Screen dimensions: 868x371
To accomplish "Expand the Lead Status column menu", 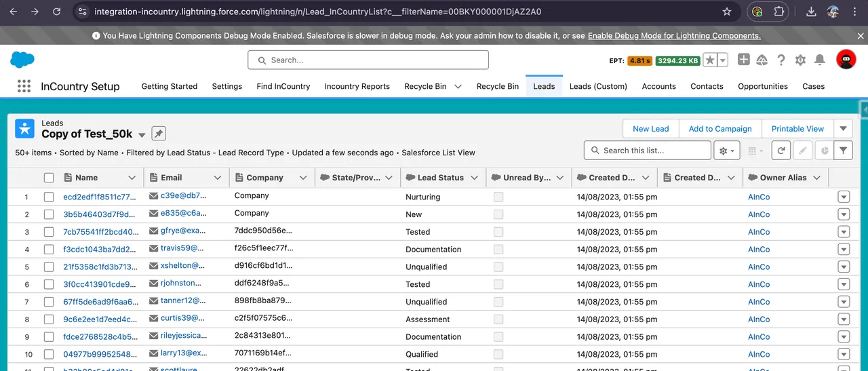I will point(474,178).
